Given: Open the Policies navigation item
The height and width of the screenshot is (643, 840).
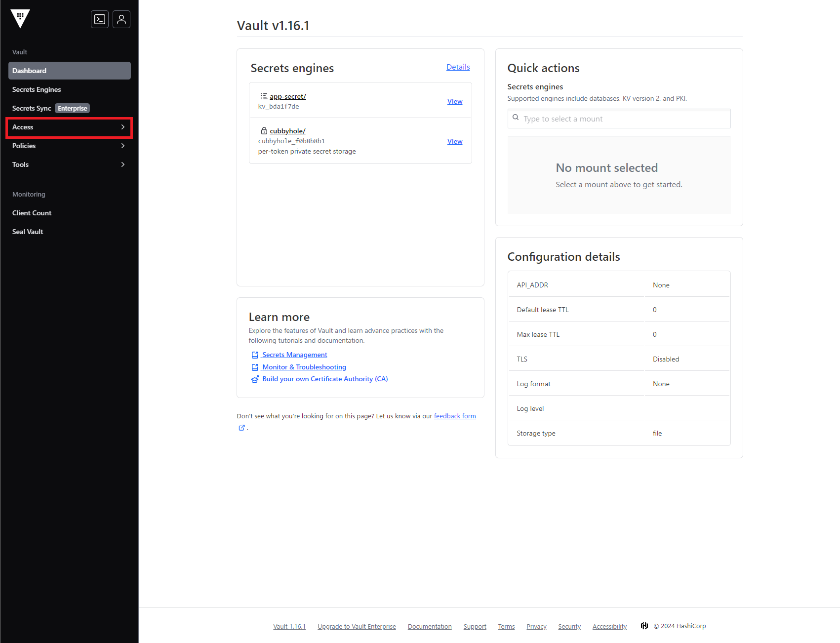Looking at the screenshot, I should (70, 146).
